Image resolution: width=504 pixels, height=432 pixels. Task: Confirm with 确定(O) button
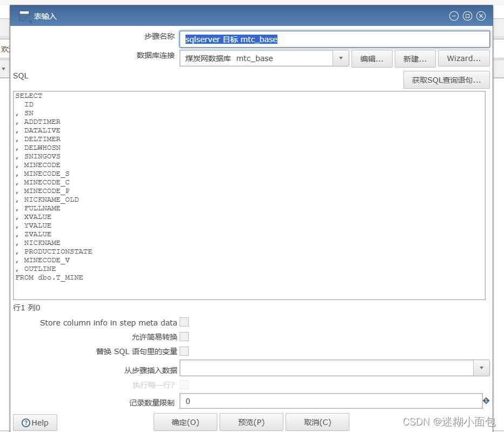(185, 422)
